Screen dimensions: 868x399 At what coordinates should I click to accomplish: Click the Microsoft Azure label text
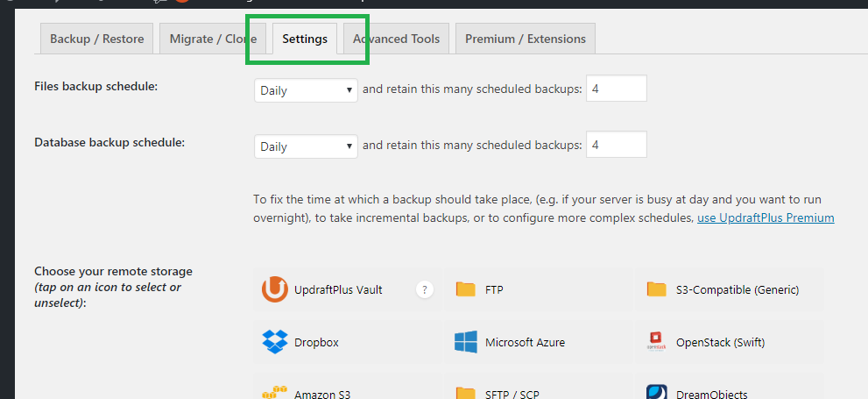[526, 343]
